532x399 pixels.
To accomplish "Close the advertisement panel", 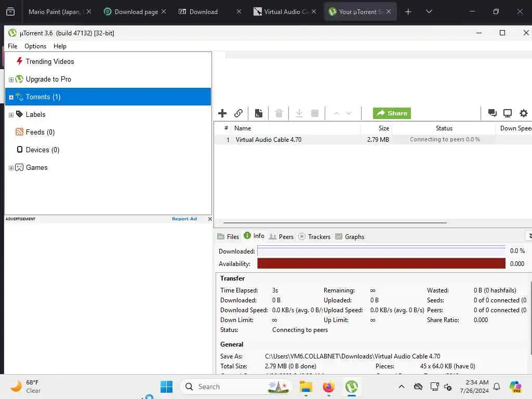I will (210, 219).
